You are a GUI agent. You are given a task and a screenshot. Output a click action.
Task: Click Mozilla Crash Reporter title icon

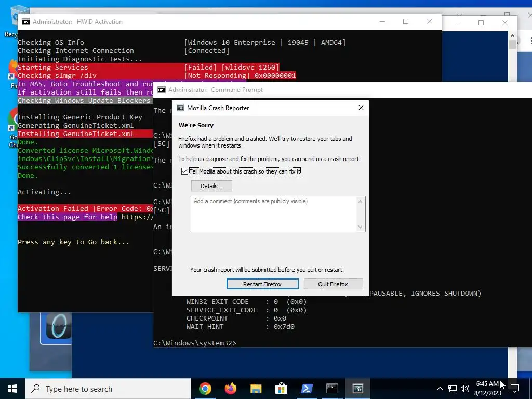(180, 108)
